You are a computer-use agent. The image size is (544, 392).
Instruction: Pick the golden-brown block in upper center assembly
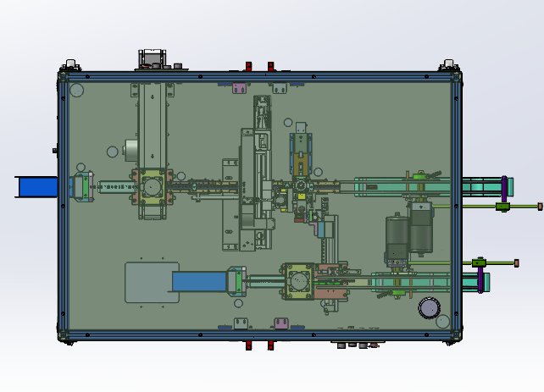[301, 164]
